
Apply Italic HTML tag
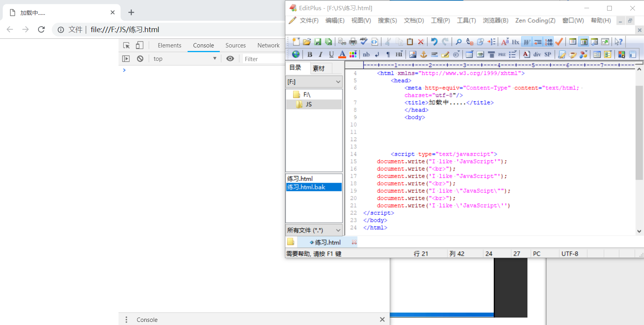321,54
